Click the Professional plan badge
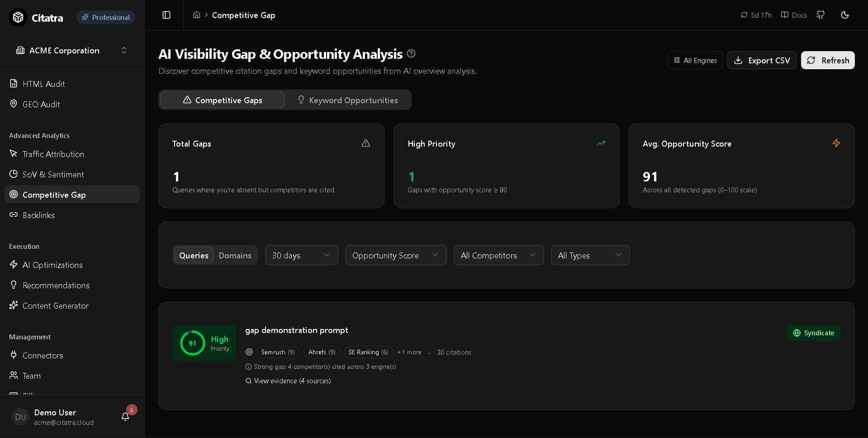 tap(106, 17)
